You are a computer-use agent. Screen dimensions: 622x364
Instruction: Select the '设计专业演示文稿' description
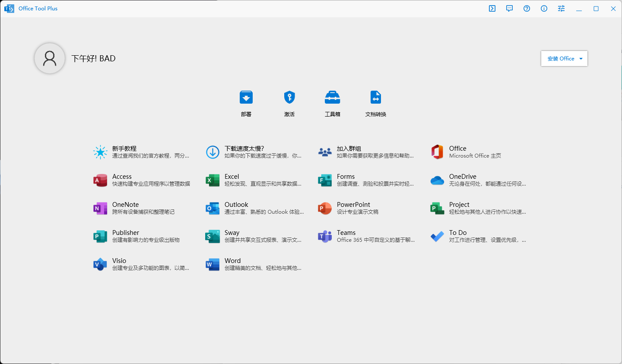click(358, 212)
